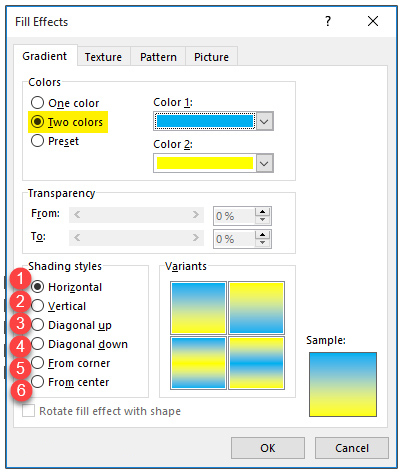This screenshot has width=404, height=475.
Task: Confirm with the OK button
Action: click(x=268, y=448)
